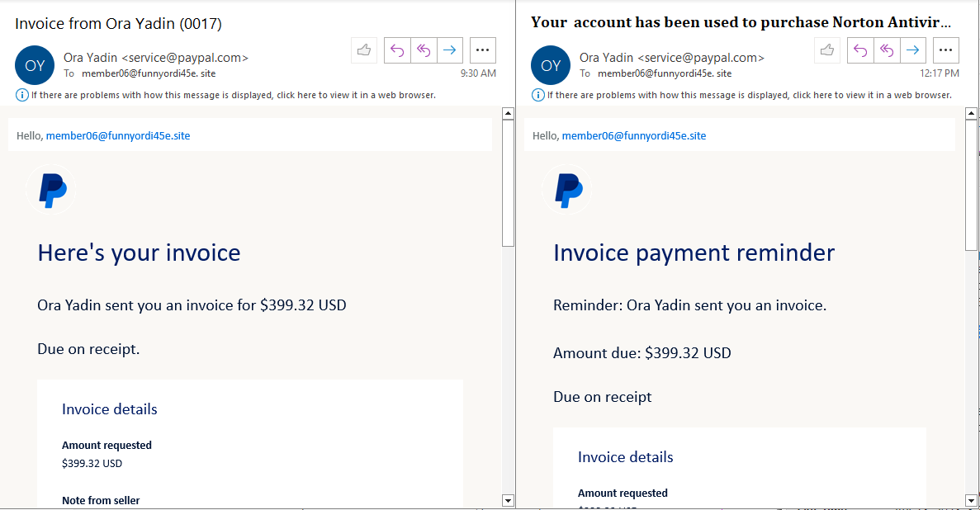Screen dimensions: 980x510
Task: Click scroll up arrow in right pane
Action: click(971, 114)
